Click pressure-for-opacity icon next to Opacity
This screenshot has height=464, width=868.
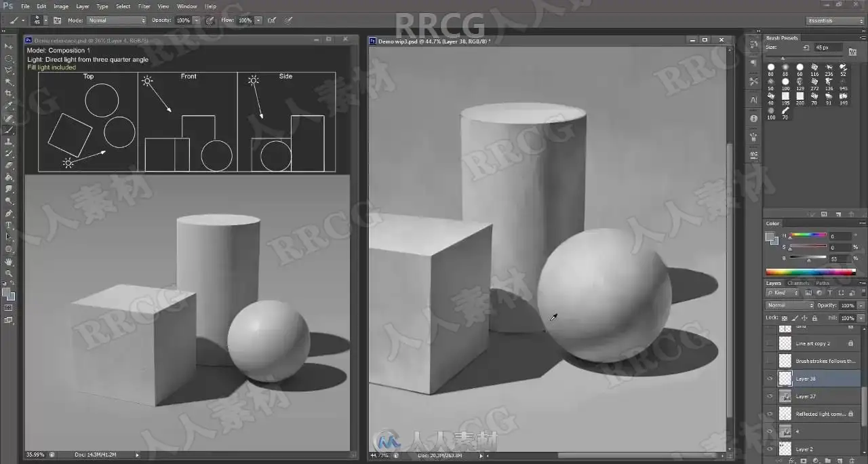point(210,20)
